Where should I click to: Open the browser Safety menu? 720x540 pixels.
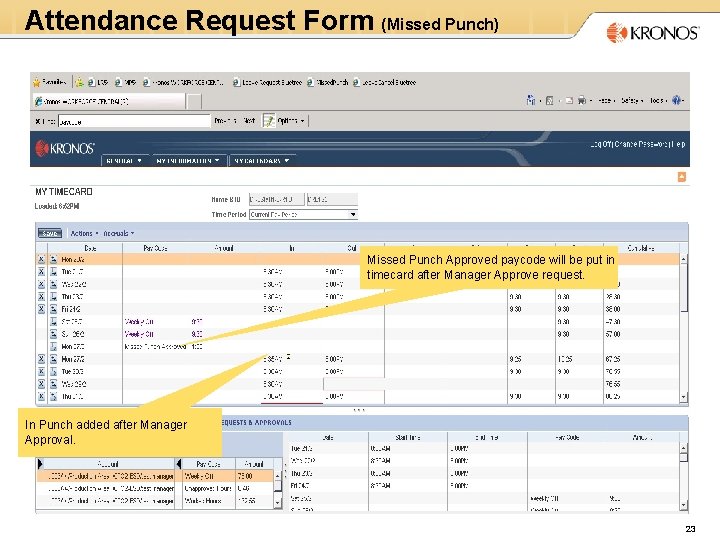pyautogui.click(x=631, y=101)
